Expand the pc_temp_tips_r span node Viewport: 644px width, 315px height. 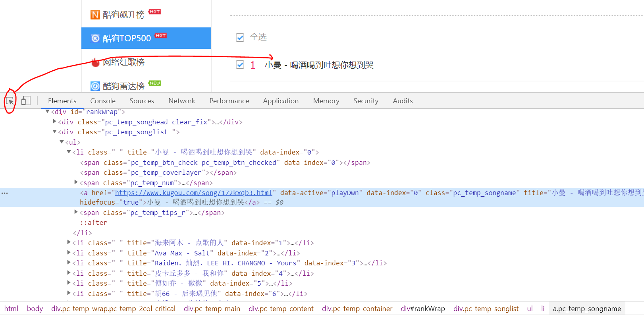(76, 212)
